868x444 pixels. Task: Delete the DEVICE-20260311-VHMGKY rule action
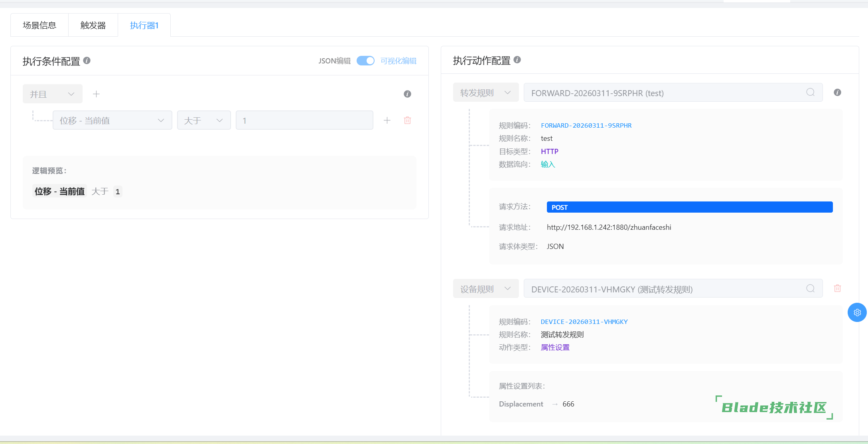point(837,288)
